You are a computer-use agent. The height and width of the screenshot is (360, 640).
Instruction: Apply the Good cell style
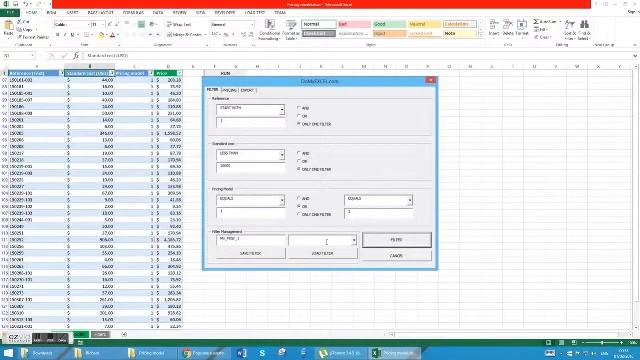[389, 24]
